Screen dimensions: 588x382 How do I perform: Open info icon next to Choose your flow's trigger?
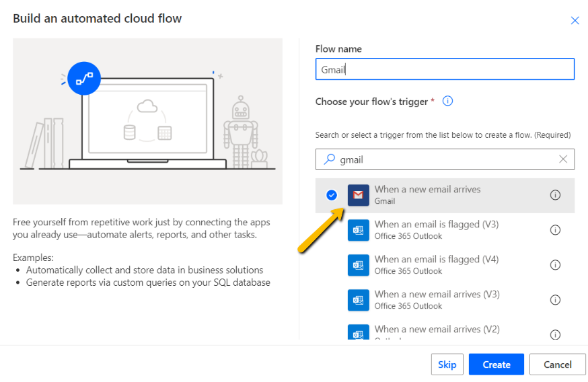447,101
